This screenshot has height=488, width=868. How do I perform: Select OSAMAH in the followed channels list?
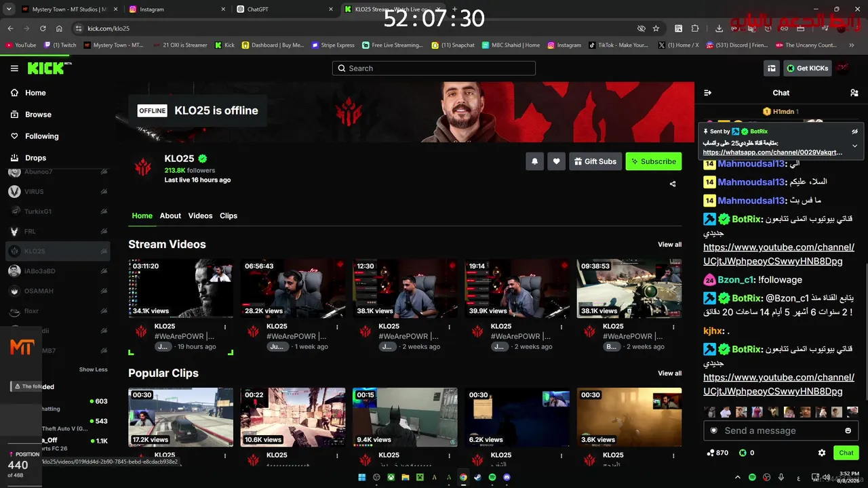[x=58, y=291]
